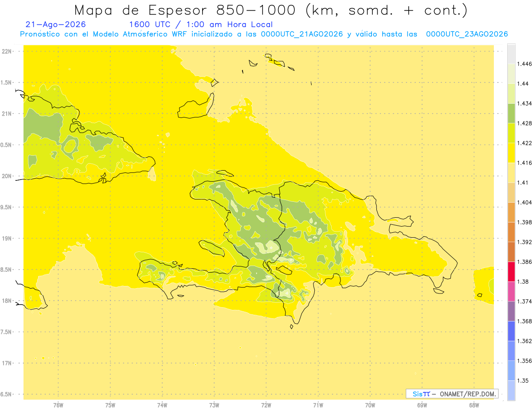The width and height of the screenshot is (532, 411).
Task: Click the 9.5N latitude axis label
Action: pos(6,207)
